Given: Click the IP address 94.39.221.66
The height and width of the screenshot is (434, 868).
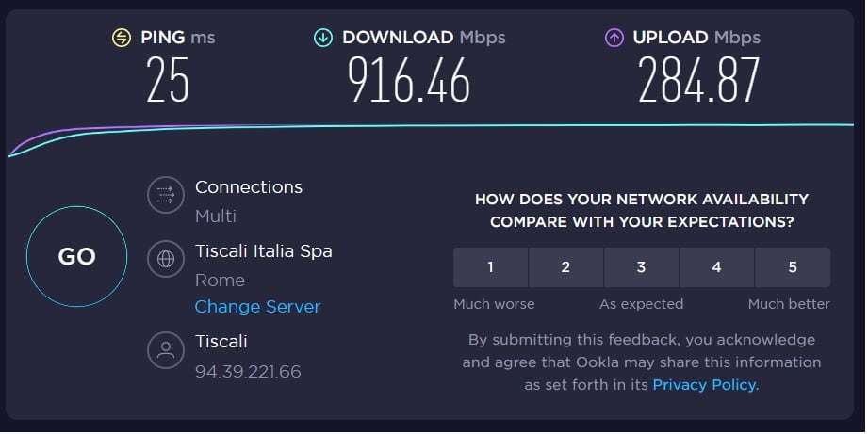Looking at the screenshot, I should pyautogui.click(x=248, y=371).
